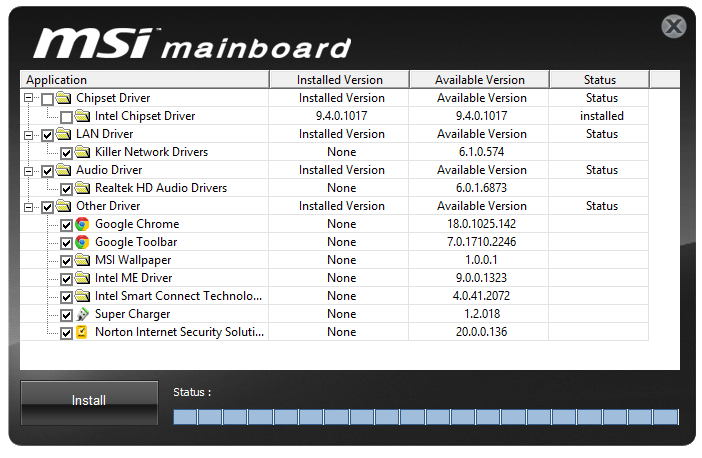The width and height of the screenshot is (702, 458).
Task: Click the Status column header
Action: pos(599,80)
